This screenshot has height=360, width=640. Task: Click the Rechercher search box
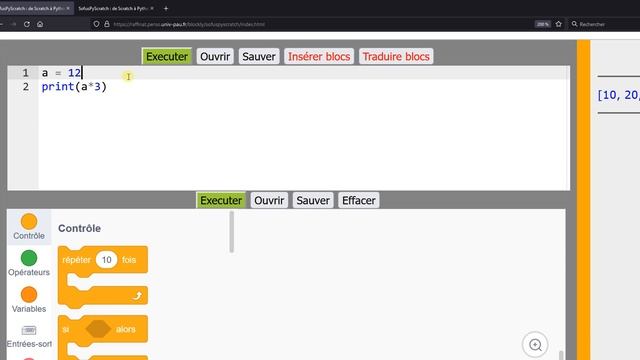pyautogui.click(x=604, y=24)
